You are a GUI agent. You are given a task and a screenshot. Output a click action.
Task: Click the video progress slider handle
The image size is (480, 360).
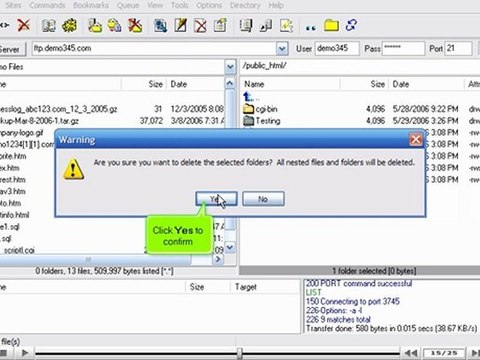point(239,353)
